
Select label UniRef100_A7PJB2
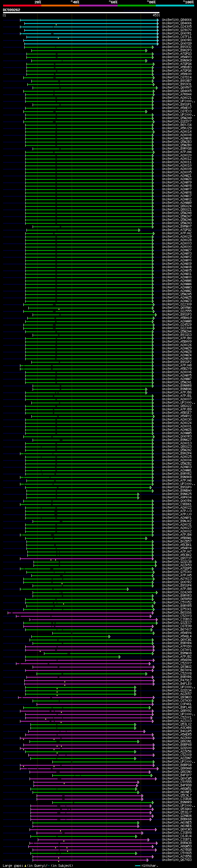(177, 657)
